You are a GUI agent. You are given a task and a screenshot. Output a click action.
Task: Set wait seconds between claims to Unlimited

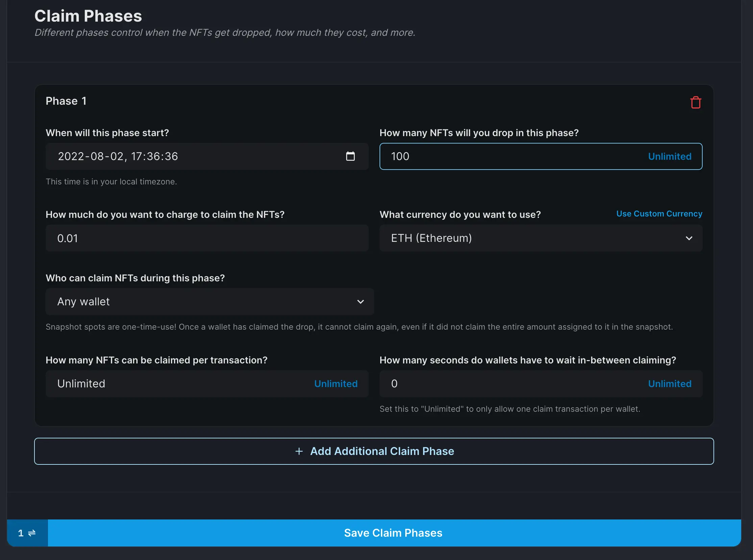(669, 384)
